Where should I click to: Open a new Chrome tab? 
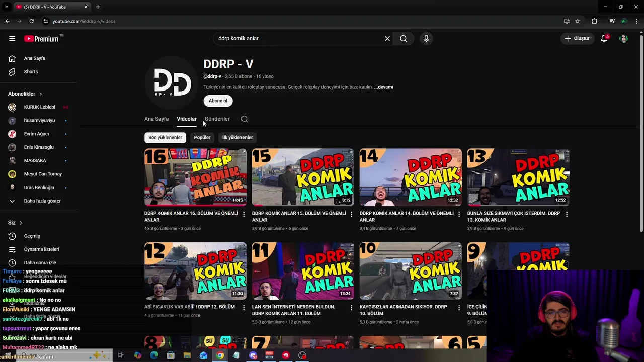tap(98, 7)
